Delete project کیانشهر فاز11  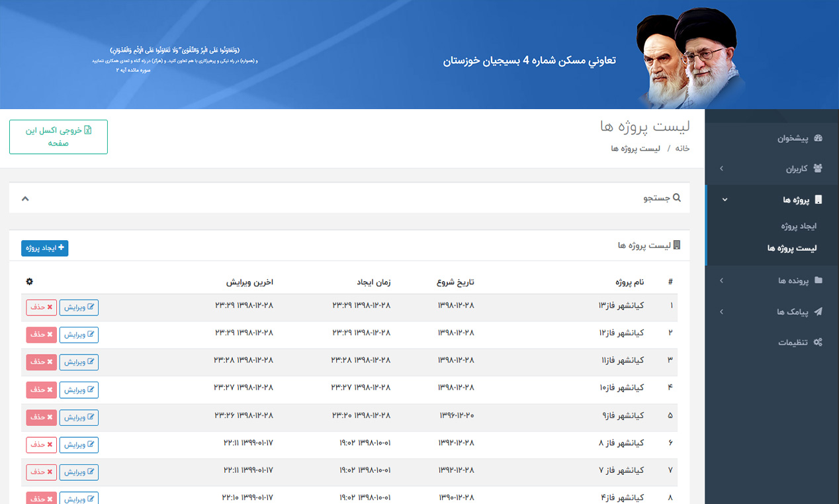(x=41, y=362)
